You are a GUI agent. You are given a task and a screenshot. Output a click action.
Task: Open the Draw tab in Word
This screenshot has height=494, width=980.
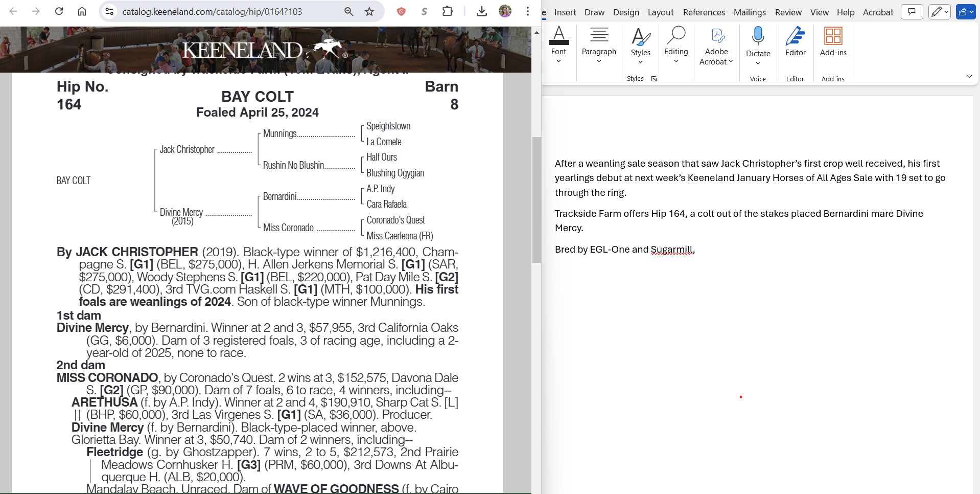tap(594, 12)
